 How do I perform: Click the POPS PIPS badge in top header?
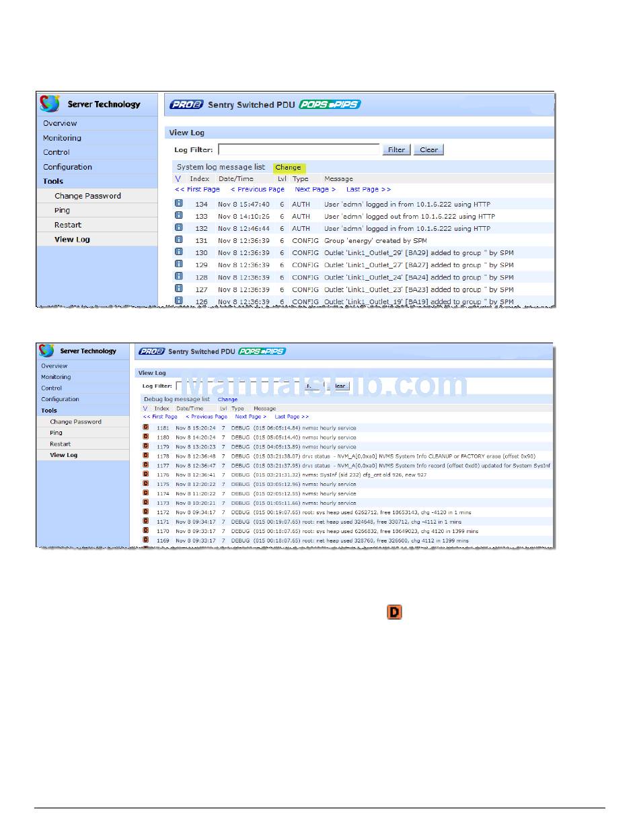tap(330, 104)
